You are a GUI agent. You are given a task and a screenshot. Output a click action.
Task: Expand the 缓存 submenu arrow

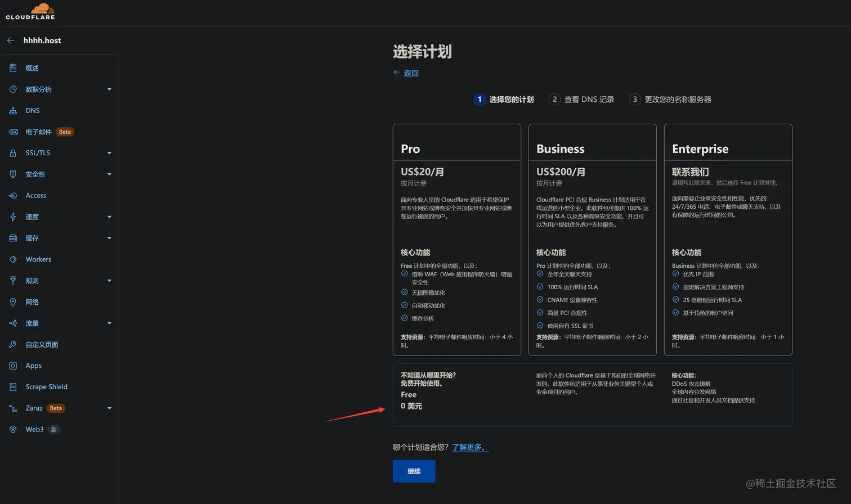[109, 238]
